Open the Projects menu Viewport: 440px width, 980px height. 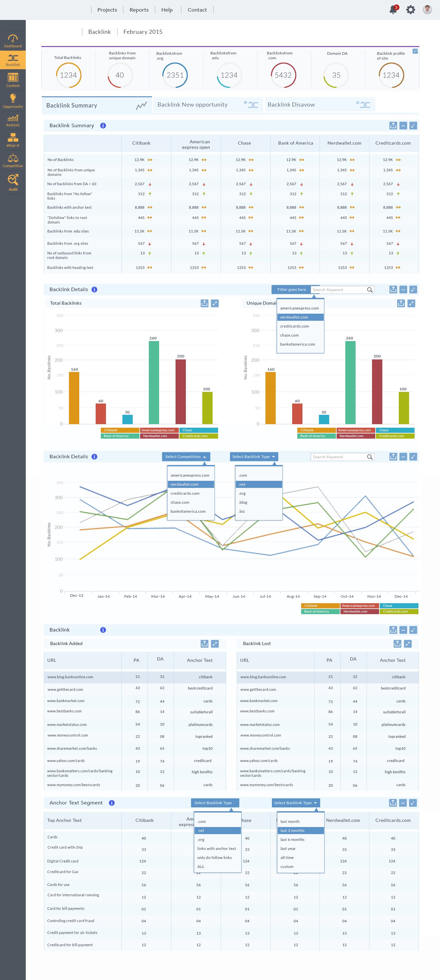click(x=107, y=10)
